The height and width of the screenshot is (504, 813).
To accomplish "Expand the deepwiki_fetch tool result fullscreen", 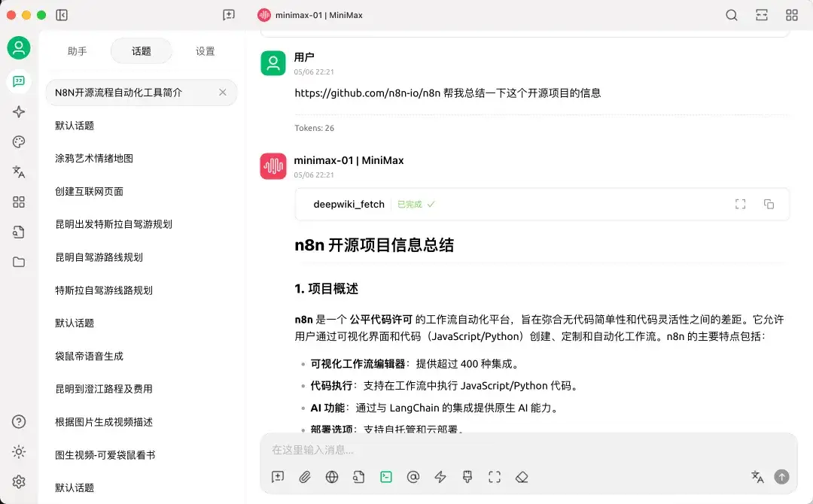I will (x=741, y=204).
